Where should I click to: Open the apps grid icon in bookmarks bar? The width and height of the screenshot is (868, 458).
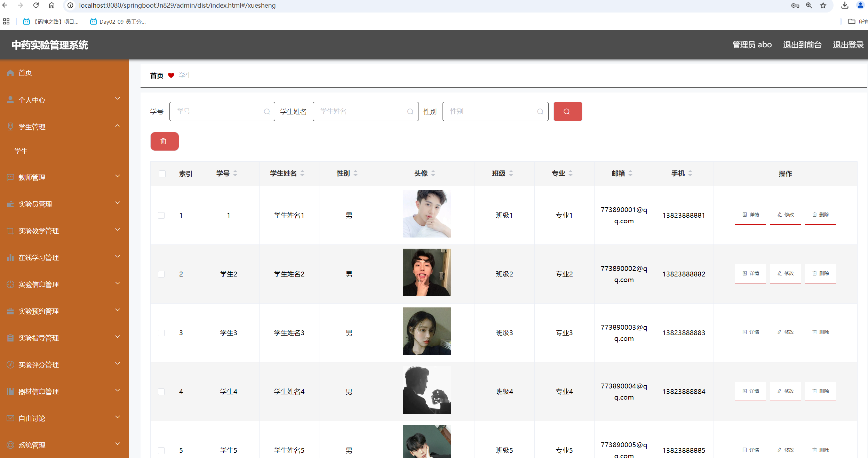[x=6, y=22]
